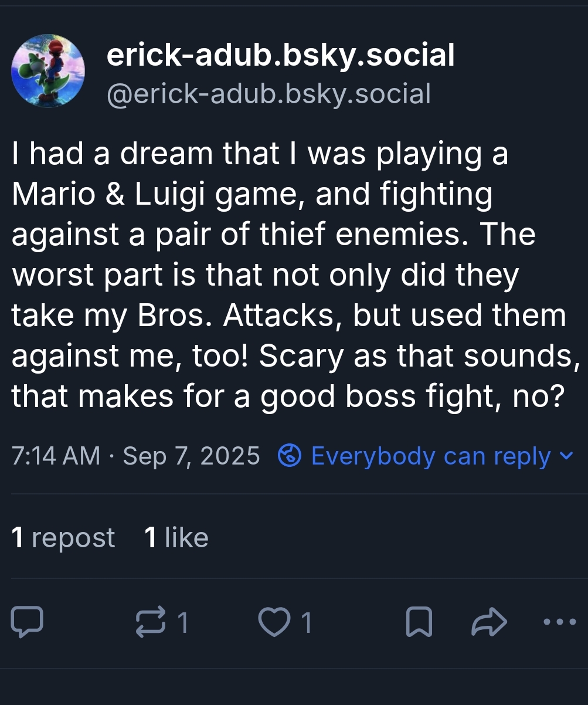Expand the reply settings chevron
Screen dimensions: 588x705
click(566, 455)
